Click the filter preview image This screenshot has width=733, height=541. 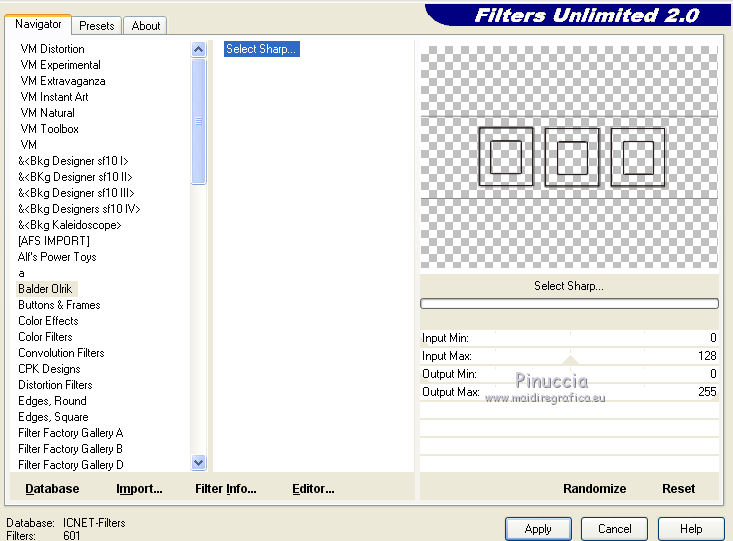click(569, 157)
